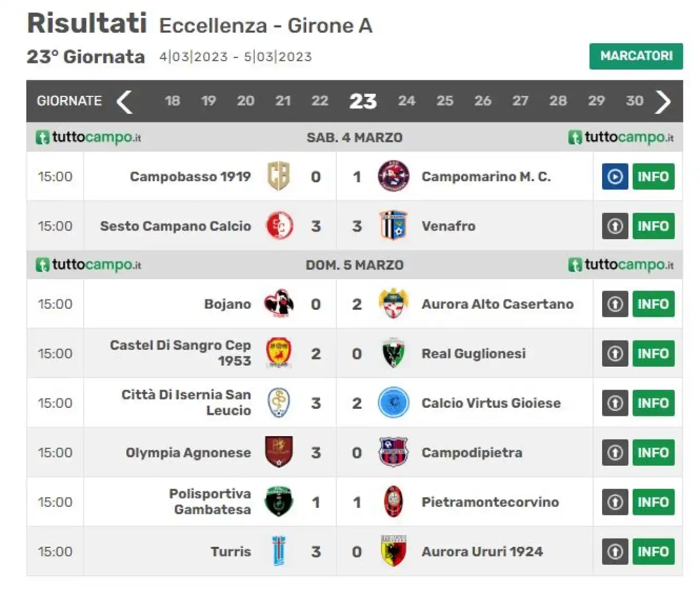Image resolution: width=700 pixels, height=590 pixels.
Task: Open INFO for Polisportiva Gambatesa match
Action: [x=653, y=502]
